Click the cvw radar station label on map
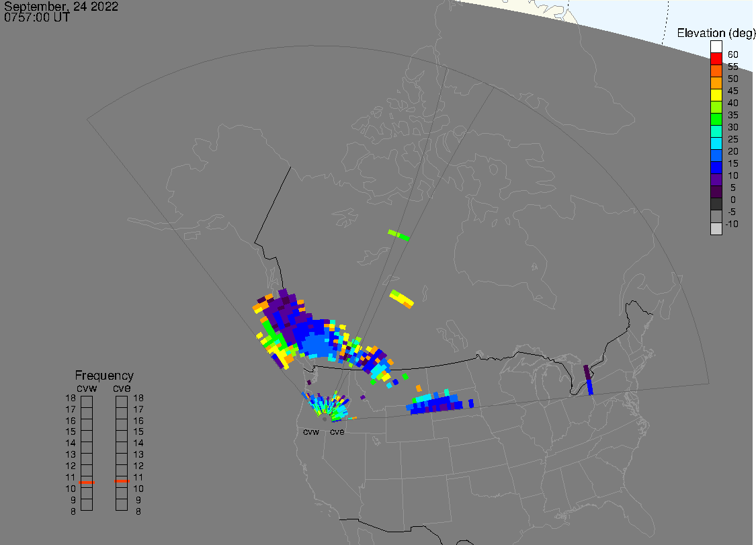Viewport: 756px width, 545px height. tap(311, 431)
